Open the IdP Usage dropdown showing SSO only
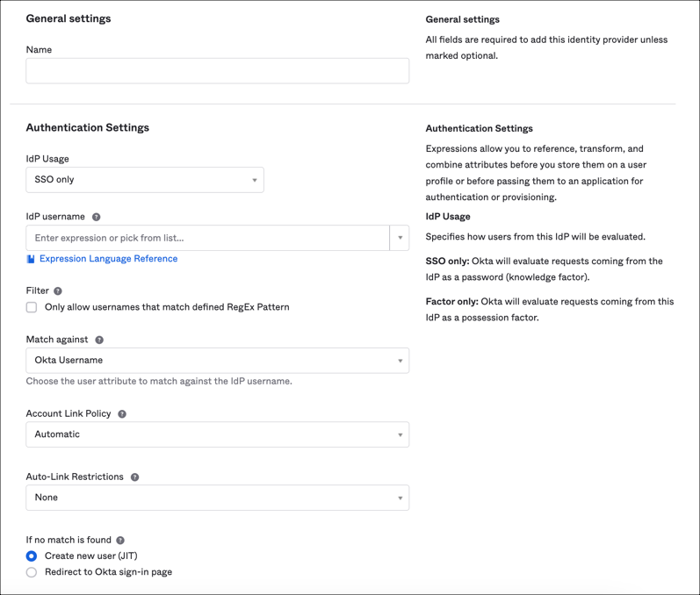 (145, 180)
